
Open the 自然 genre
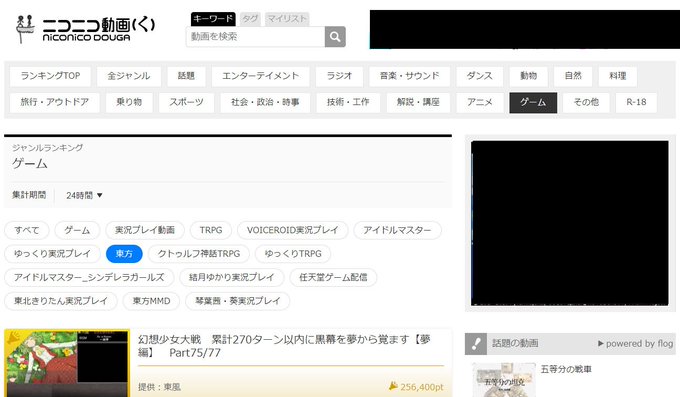tap(573, 76)
